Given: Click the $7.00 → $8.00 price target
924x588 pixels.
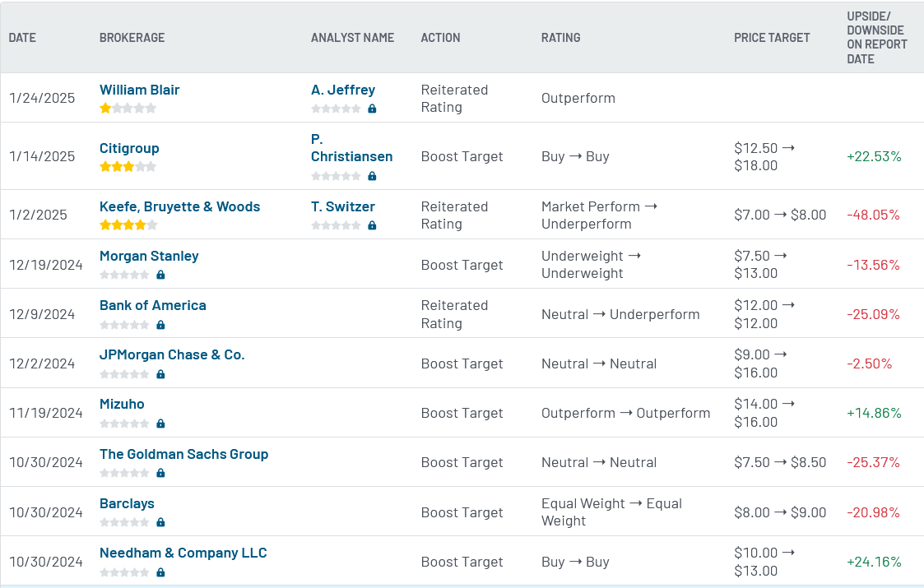Looking at the screenshot, I should tap(780, 215).
